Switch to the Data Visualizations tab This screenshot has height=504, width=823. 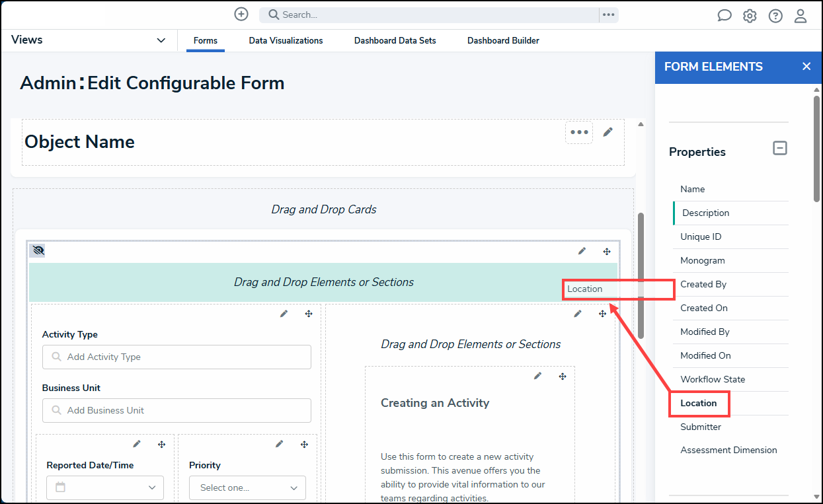coord(286,40)
